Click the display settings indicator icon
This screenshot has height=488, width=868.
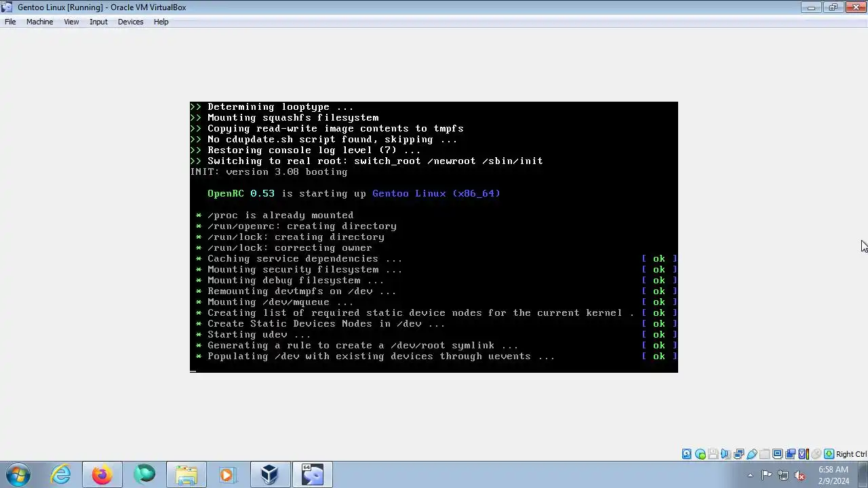(778, 454)
